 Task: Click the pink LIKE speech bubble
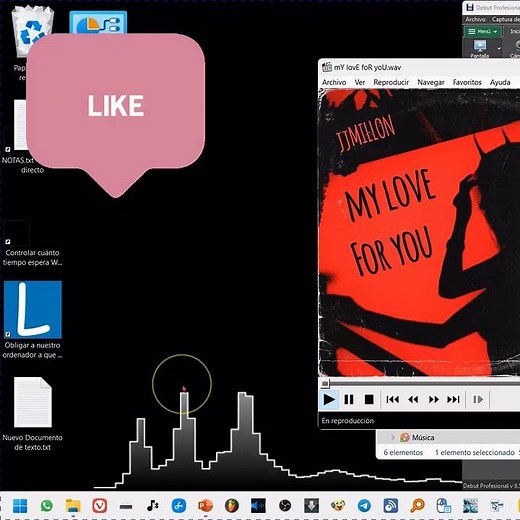pos(115,106)
